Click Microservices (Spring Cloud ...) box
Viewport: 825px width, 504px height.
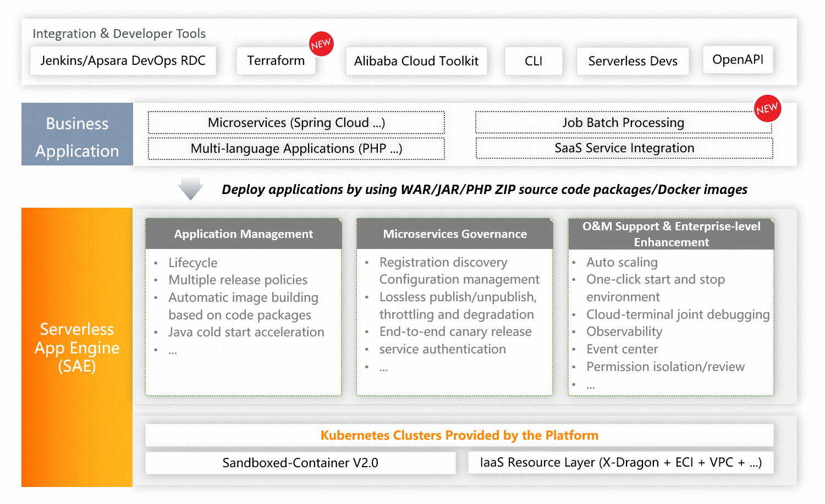coord(296,123)
